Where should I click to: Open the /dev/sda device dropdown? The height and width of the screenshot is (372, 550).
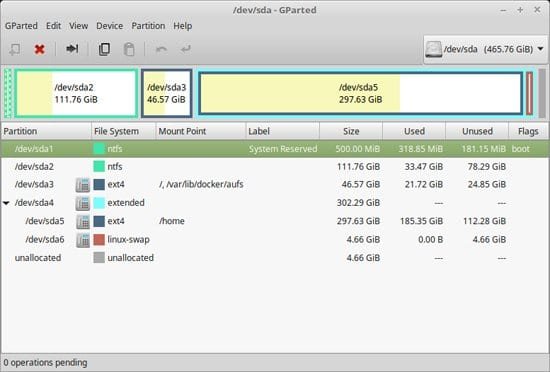coord(486,49)
